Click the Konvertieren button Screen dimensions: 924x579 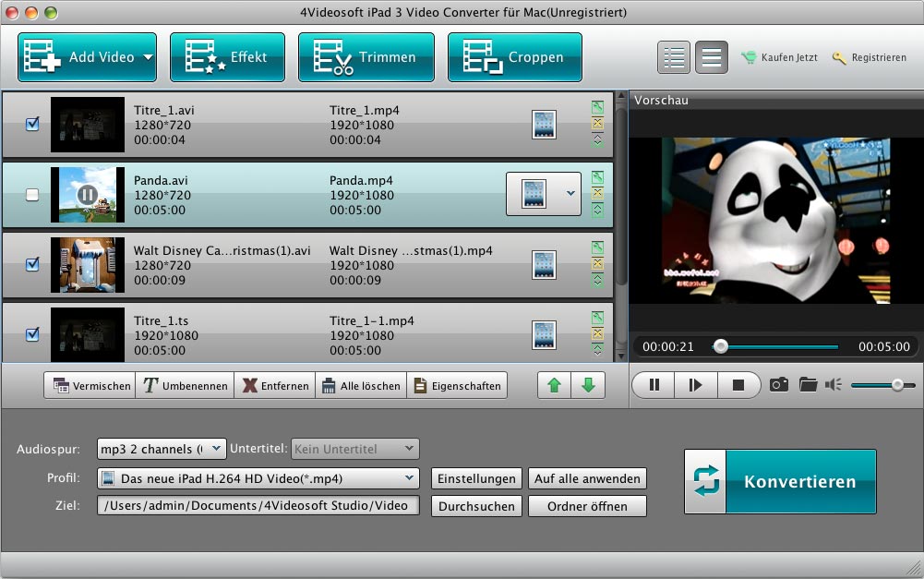click(x=780, y=481)
